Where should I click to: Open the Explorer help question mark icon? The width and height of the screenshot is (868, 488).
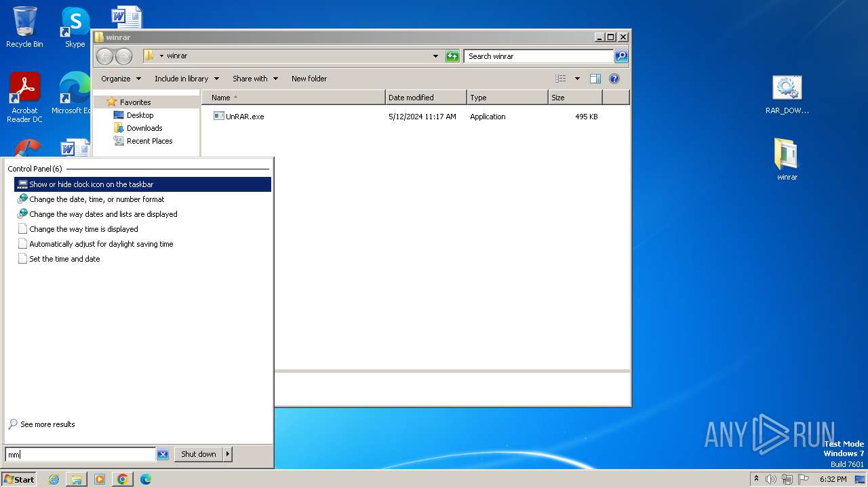coord(614,79)
